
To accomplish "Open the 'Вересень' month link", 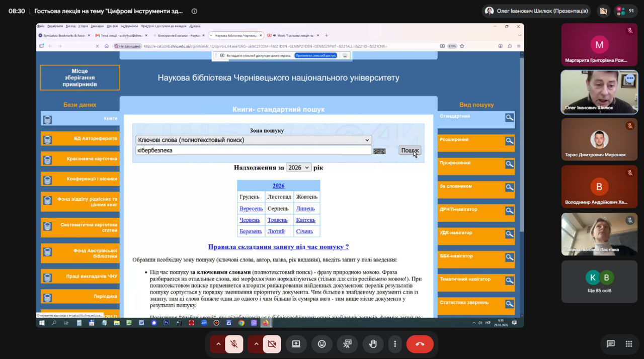I will coord(251,209).
